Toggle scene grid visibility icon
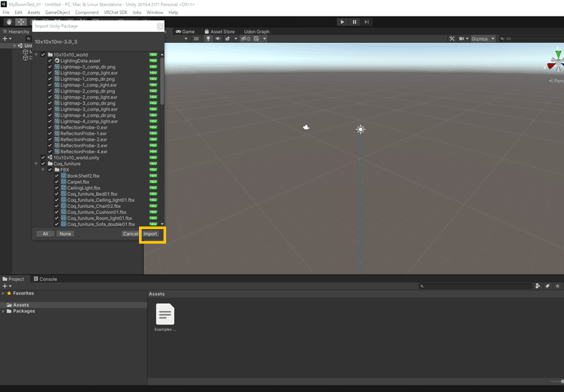Image resolution: width=564 pixels, height=392 pixels. [256, 38]
